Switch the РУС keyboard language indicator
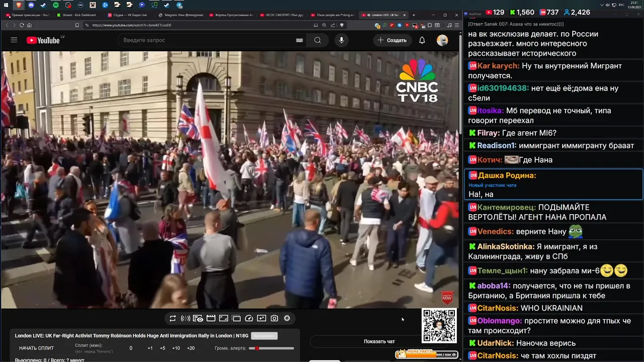This screenshot has height=362, width=644. click(621, 5)
